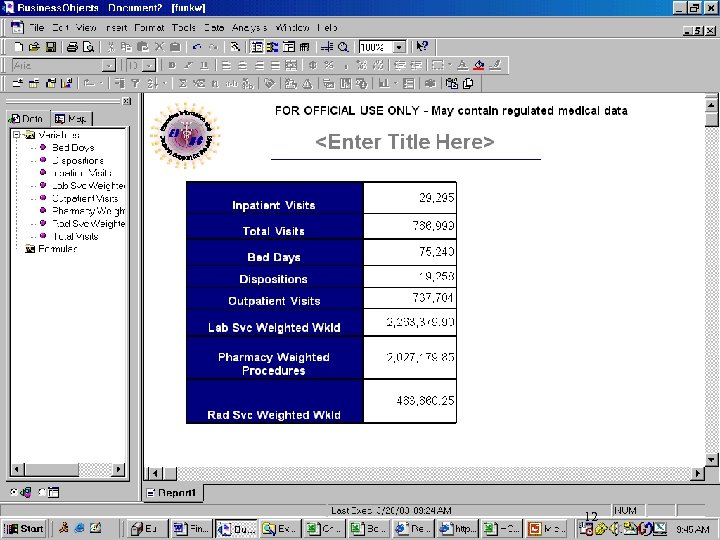Click the magnifier Zoom icon in toolbar
Screen dimensions: 720x540
pos(343,46)
